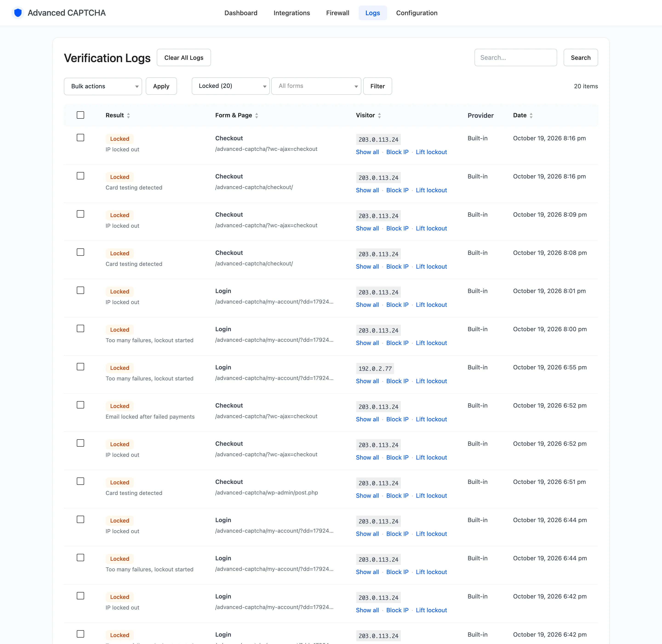Click the 192.0.2.77 IP address
662x644 pixels.
[x=375, y=369]
